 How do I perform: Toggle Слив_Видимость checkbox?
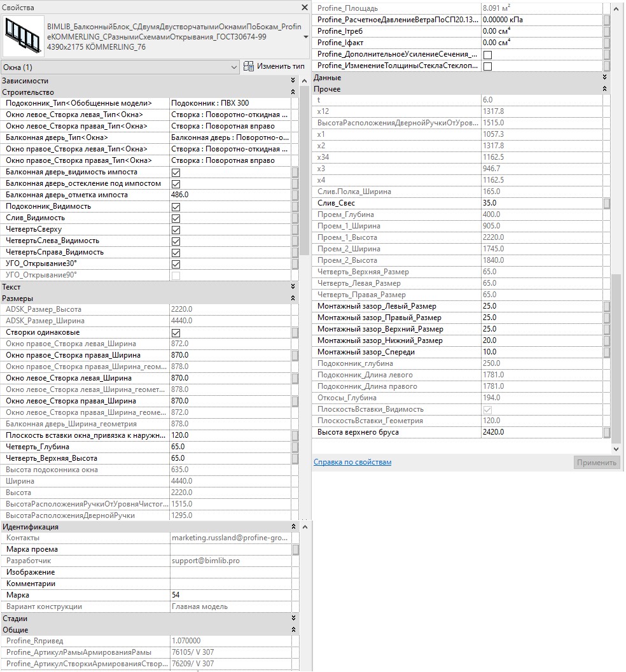click(176, 218)
